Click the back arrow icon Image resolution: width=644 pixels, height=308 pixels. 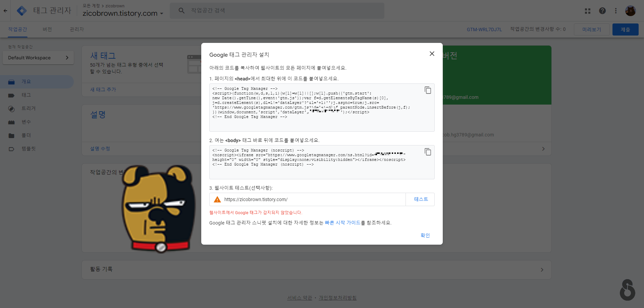tap(5, 11)
